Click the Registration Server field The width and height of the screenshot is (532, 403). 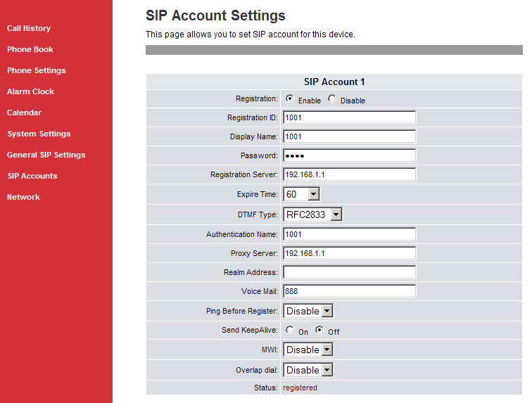pos(350,174)
